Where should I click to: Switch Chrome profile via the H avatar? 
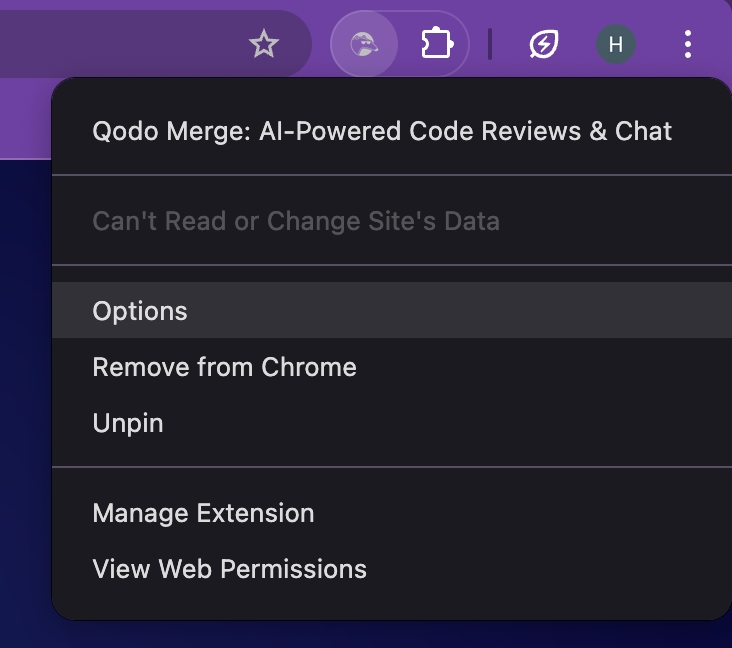[x=616, y=44]
